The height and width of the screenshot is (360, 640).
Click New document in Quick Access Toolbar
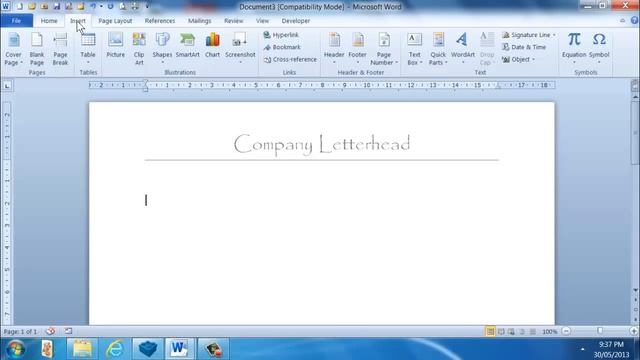(19, 7)
